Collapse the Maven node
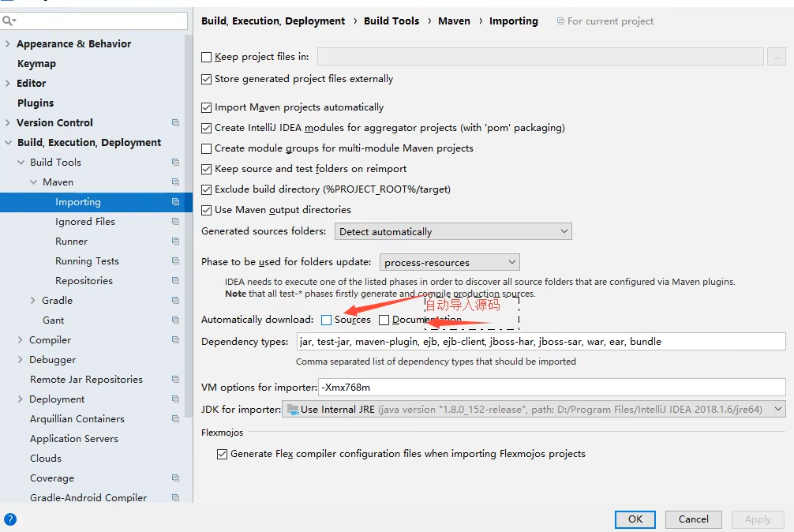Screen dimensions: 794x532 [33, 182]
